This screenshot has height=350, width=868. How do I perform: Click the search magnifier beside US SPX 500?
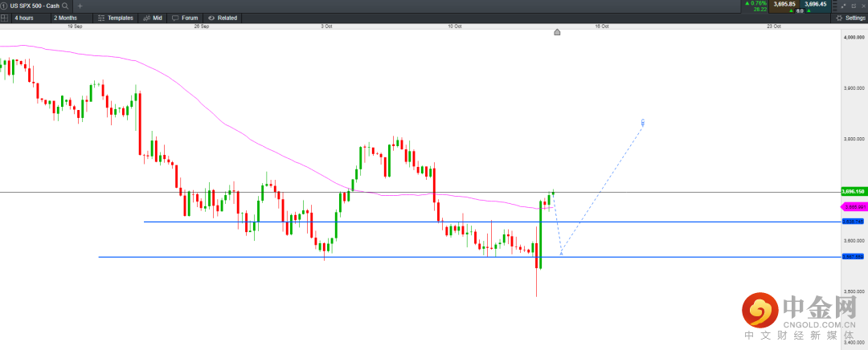(64, 6)
